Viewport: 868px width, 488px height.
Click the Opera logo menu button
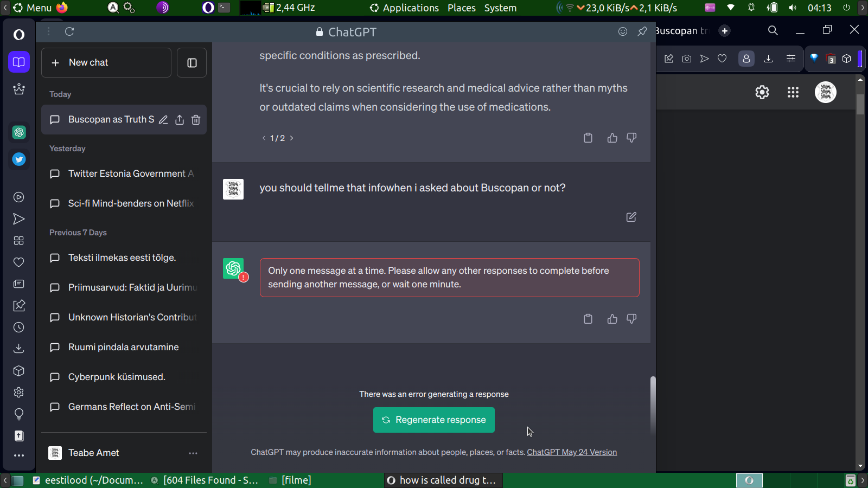(x=19, y=35)
